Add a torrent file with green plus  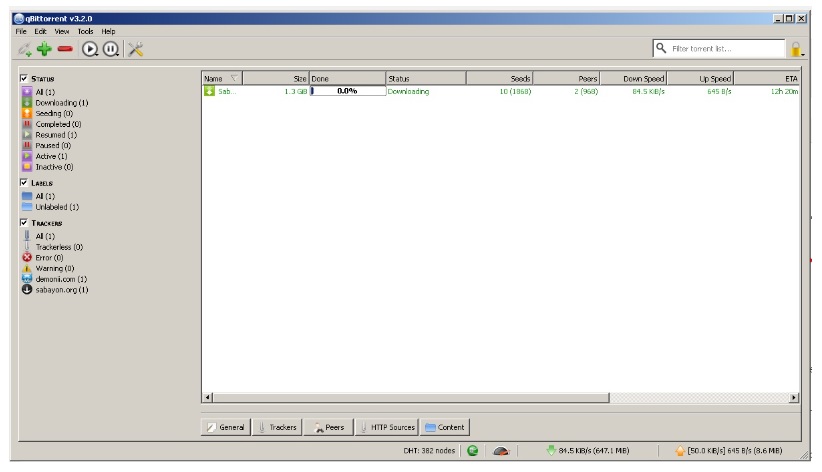click(44, 49)
